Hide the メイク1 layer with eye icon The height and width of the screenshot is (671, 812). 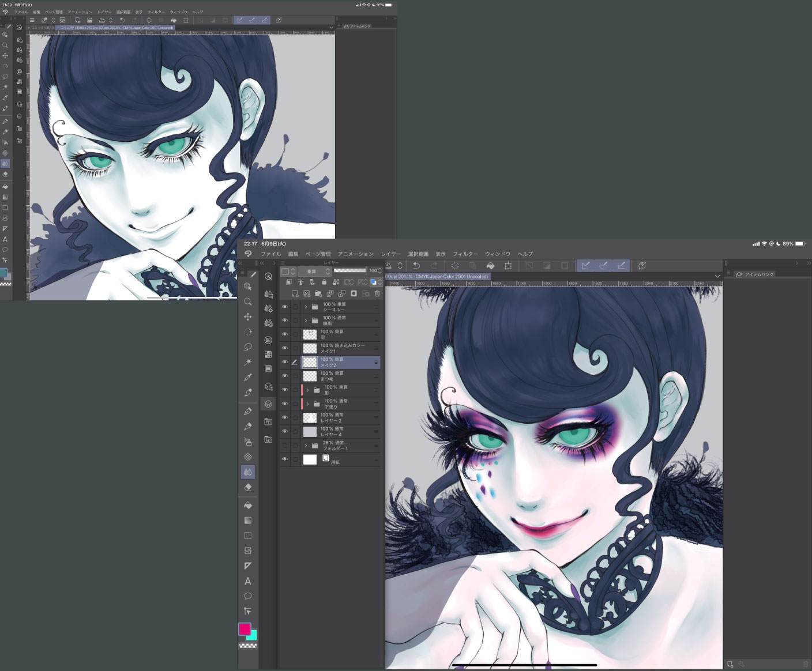(284, 348)
